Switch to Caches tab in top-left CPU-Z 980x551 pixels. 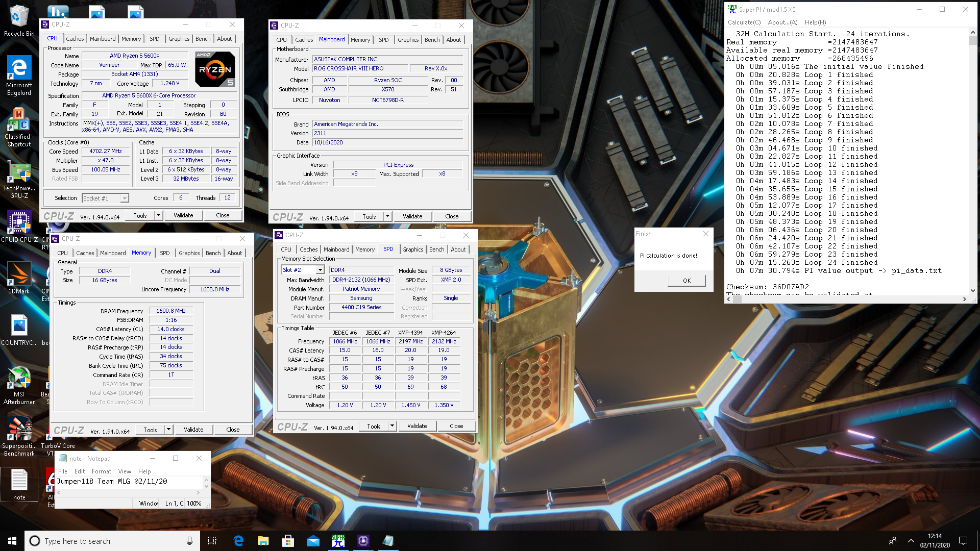pyautogui.click(x=75, y=39)
